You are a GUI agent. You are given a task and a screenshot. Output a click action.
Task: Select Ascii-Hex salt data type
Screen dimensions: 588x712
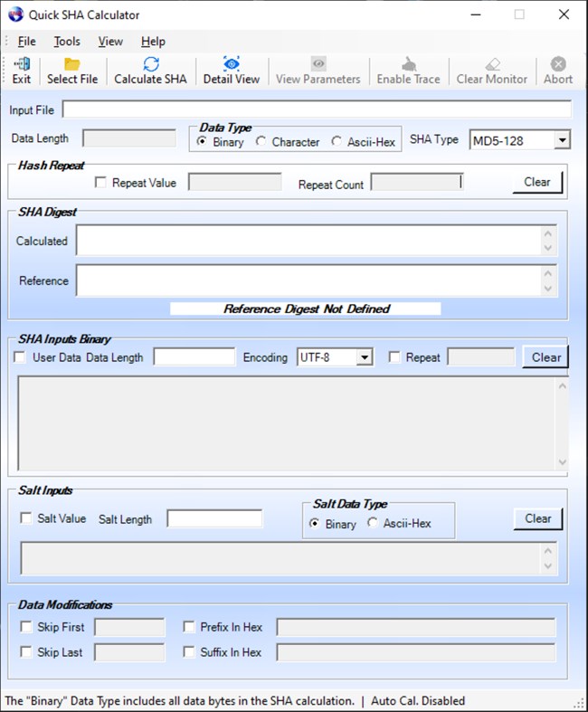point(373,523)
